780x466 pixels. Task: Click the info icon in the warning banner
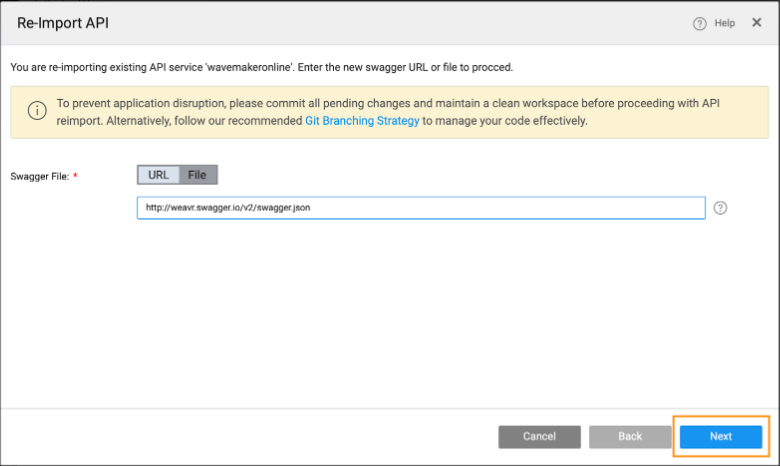(x=37, y=111)
